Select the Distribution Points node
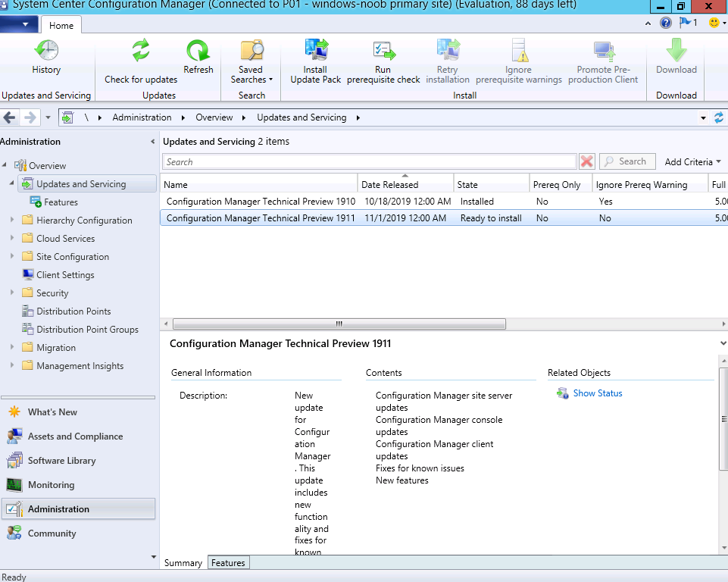The height and width of the screenshot is (582, 728). click(x=73, y=311)
